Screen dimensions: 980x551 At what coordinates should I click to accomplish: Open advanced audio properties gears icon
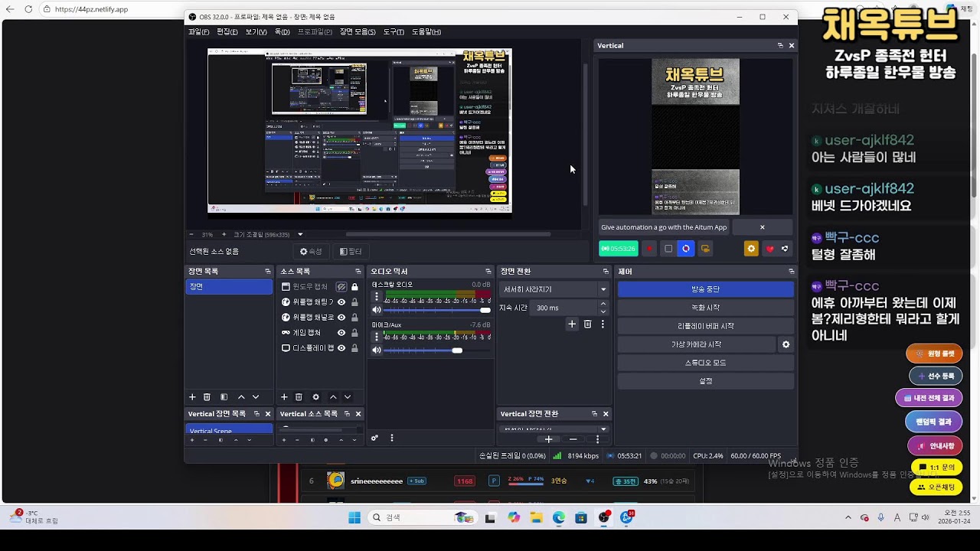tap(374, 439)
